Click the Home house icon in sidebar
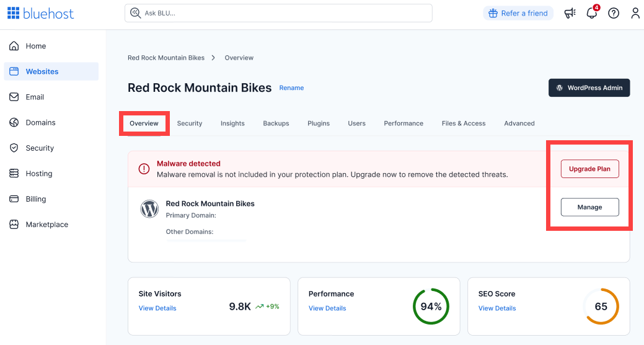 [14, 46]
